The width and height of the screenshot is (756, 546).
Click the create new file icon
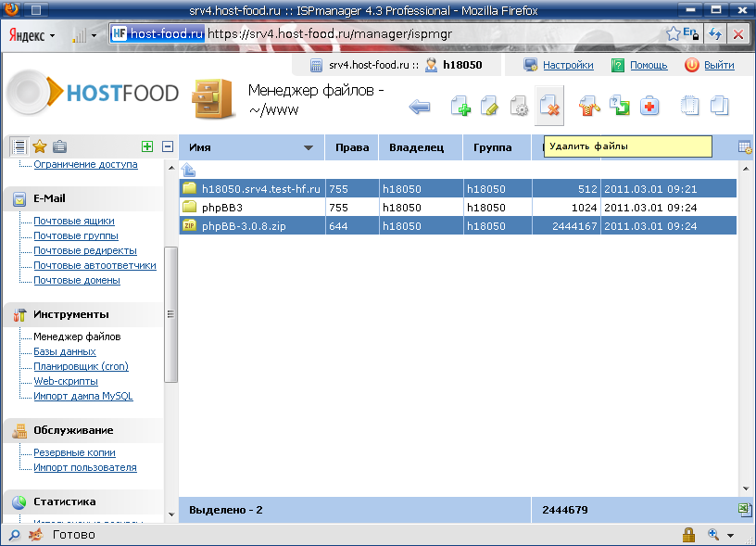point(460,107)
